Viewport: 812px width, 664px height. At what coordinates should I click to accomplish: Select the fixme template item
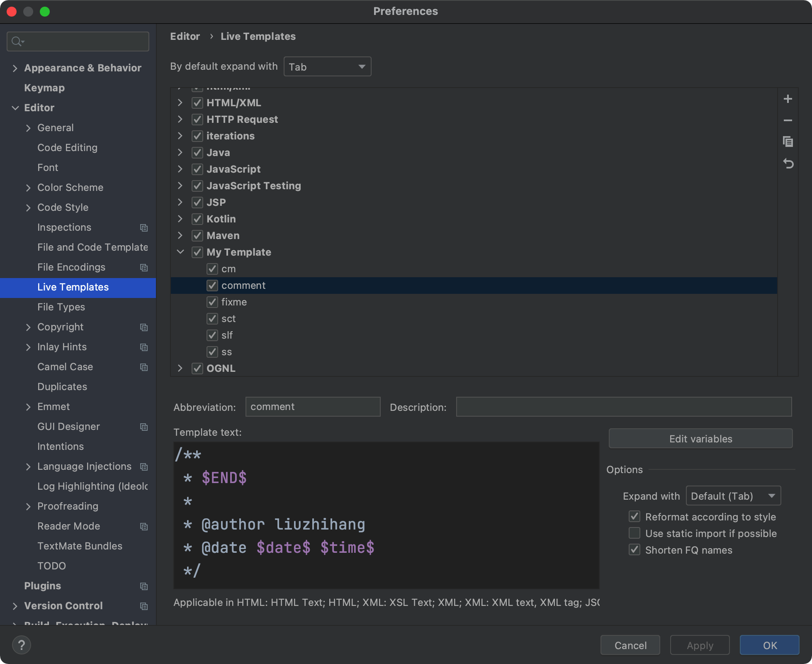click(234, 302)
